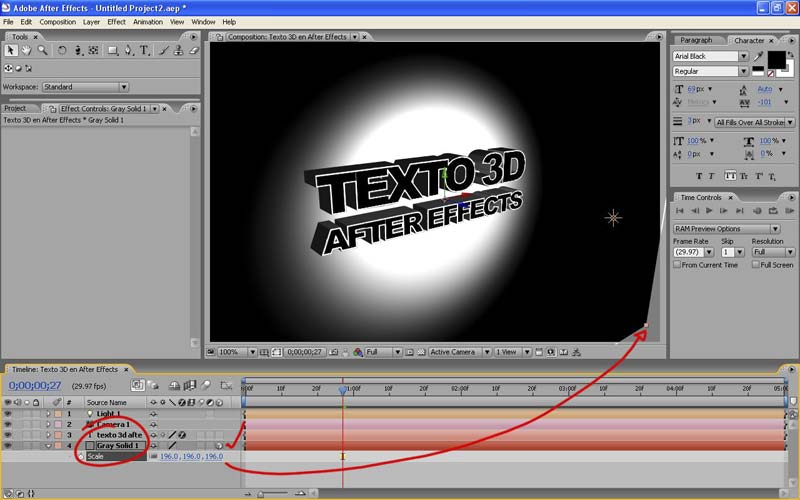Screen dimensions: 800x500
Task: Select the Pan Behind tool
Action: [93, 51]
